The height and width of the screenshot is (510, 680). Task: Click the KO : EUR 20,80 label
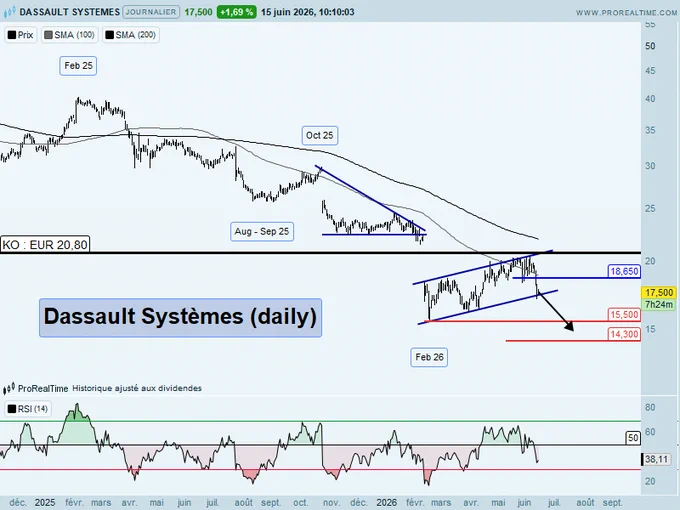[45, 245]
